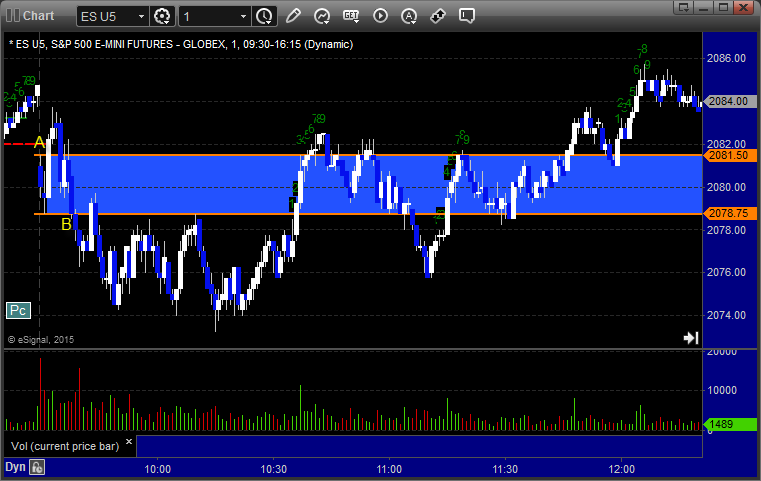Image resolution: width=761 pixels, height=481 pixels.
Task: Minimize the chart window
Action: (704, 7)
